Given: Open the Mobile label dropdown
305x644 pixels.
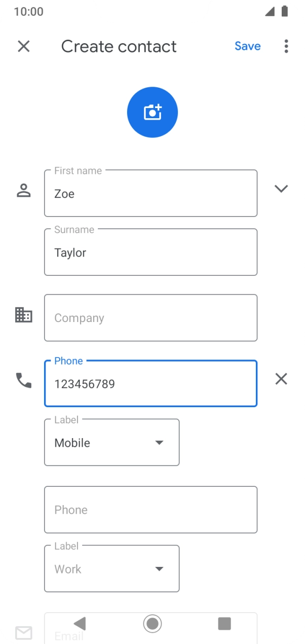Looking at the screenshot, I should 112,443.
